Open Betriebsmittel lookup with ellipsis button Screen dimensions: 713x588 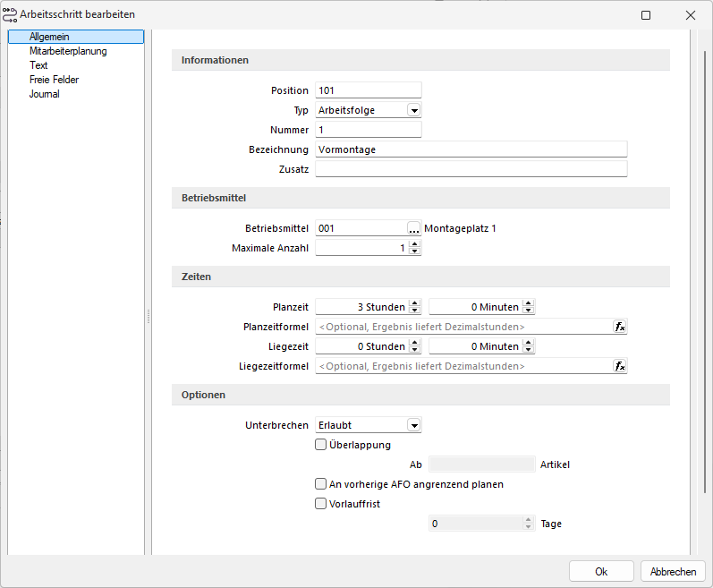[x=413, y=228]
